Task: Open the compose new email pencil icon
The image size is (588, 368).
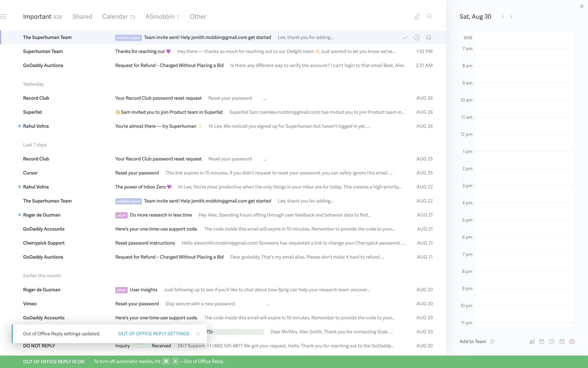Action: (417, 17)
